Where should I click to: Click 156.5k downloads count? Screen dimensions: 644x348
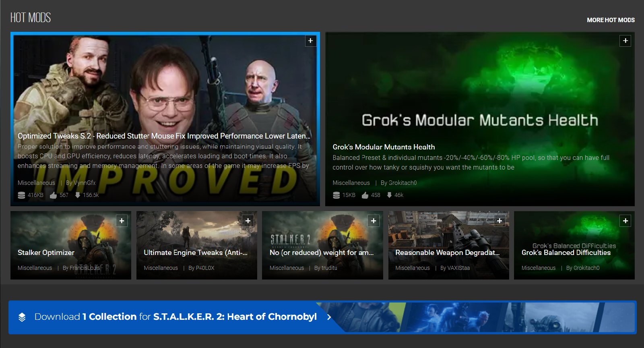tap(91, 195)
